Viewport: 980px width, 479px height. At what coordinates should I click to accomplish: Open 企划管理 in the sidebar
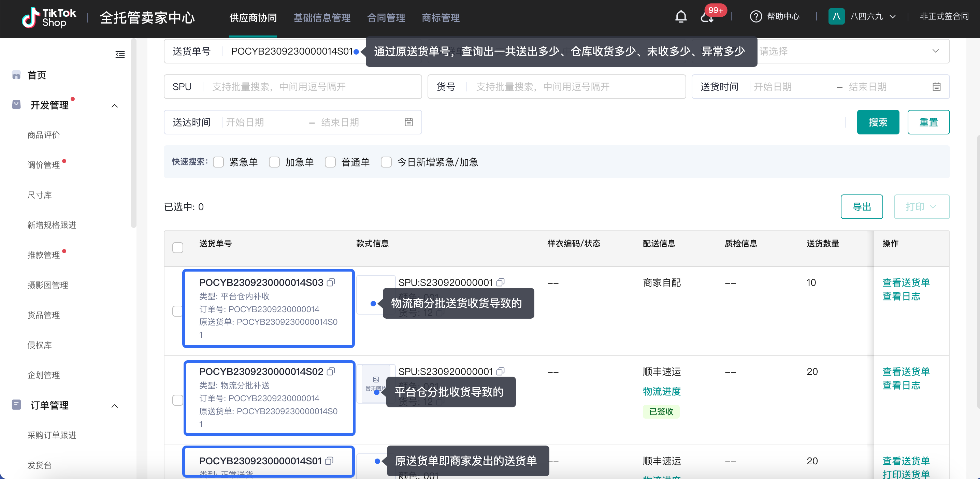[43, 375]
